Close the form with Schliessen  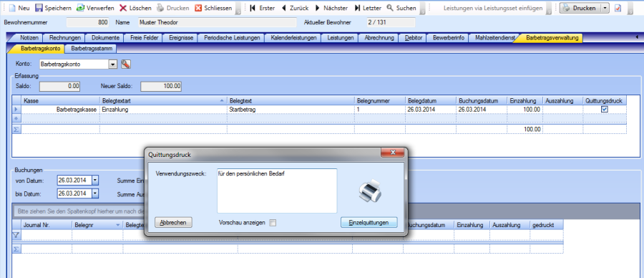(x=213, y=8)
